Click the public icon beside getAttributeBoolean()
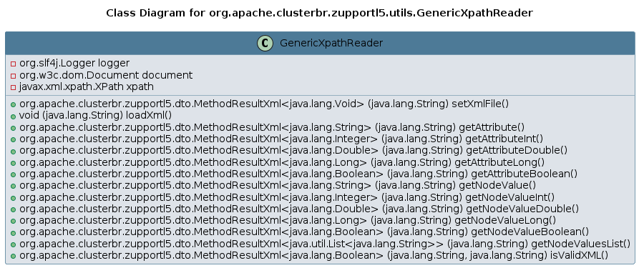This screenshot has height=273, width=644. pos(13,175)
